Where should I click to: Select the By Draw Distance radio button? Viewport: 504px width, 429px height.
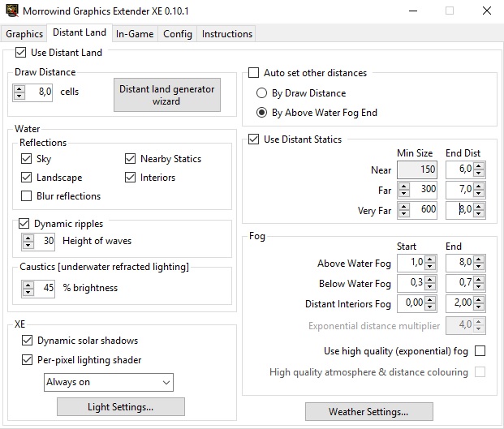click(x=261, y=93)
